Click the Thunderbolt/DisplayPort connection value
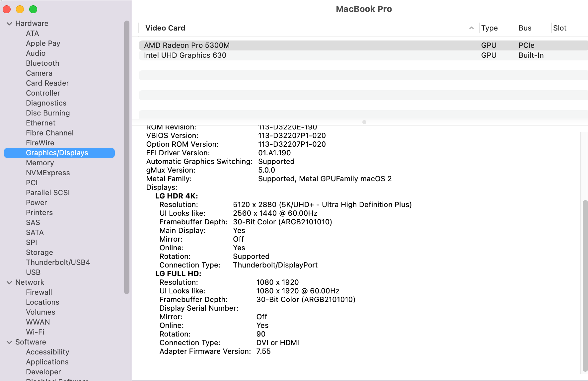 point(275,265)
